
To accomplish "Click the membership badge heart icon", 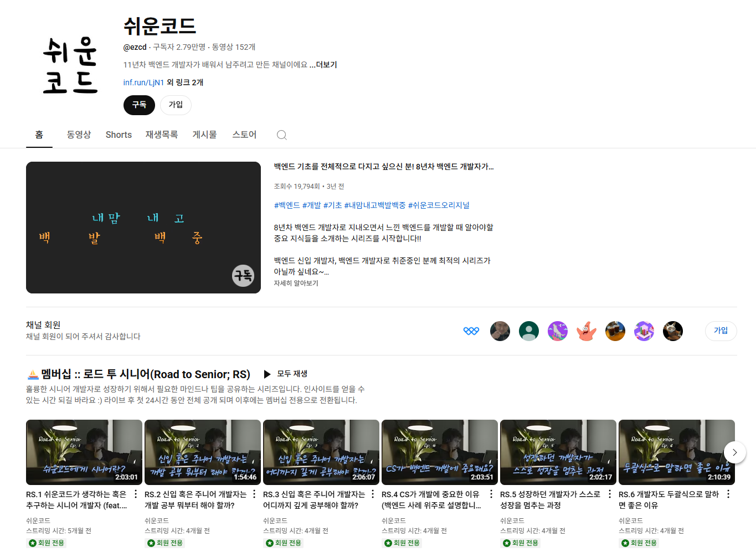I will [471, 331].
